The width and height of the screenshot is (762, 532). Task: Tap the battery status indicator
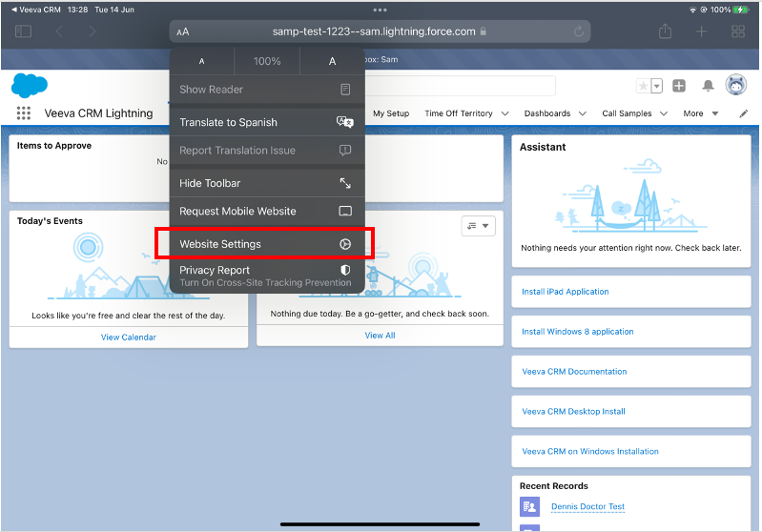pyautogui.click(x=742, y=10)
